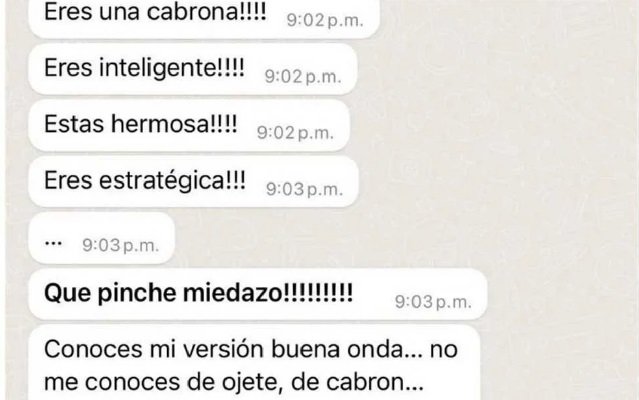
Task: Select the bold "Que pinche miedazo" message
Action: pyautogui.click(x=258, y=294)
